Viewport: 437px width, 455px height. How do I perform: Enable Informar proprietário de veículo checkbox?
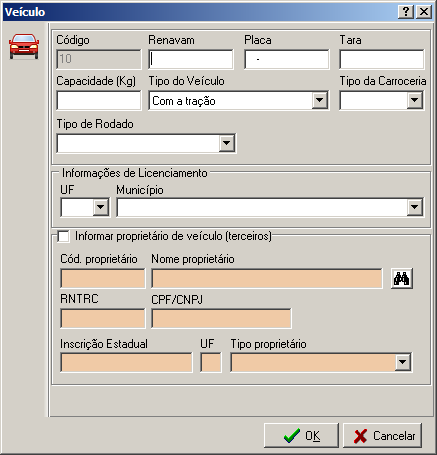(63, 236)
